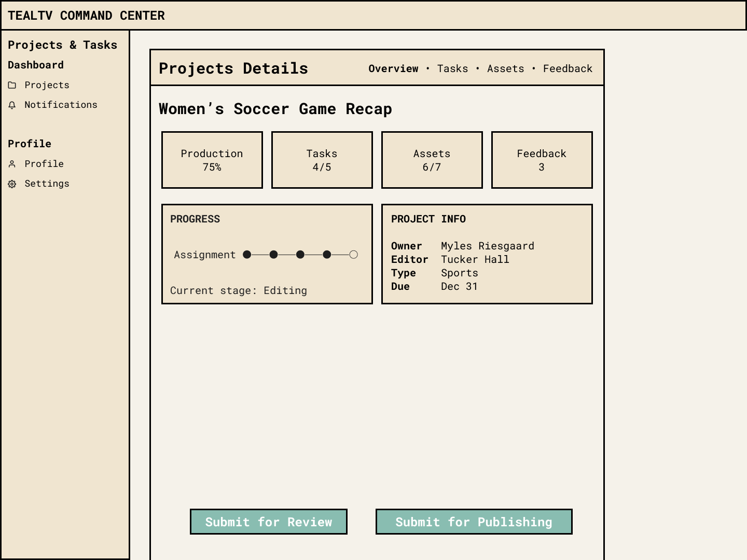This screenshot has height=560, width=747.
Task: Click the TEALTV COMMAND CENTER header title
Action: coord(86,16)
